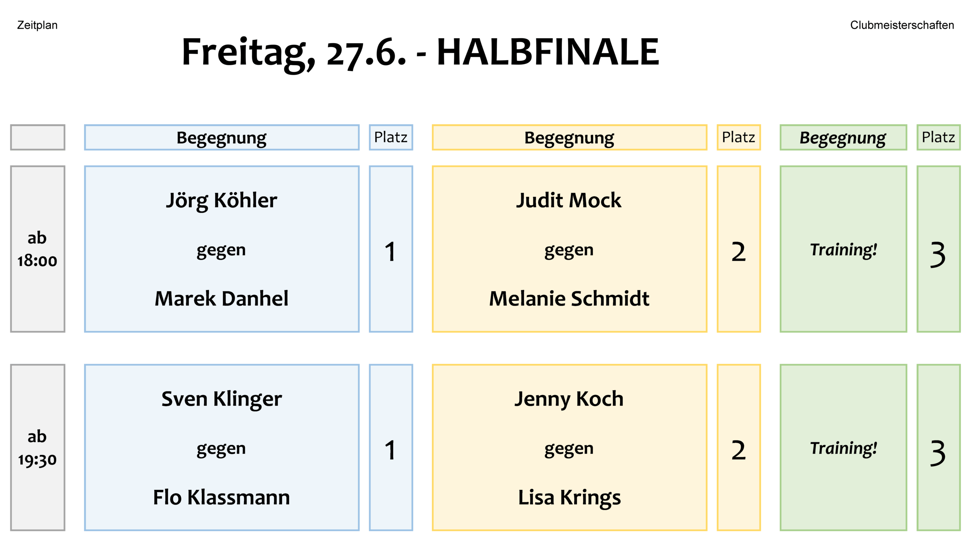Image resolution: width=980 pixels, height=551 pixels.
Task: Select the yellow Platz header box
Action: click(738, 137)
